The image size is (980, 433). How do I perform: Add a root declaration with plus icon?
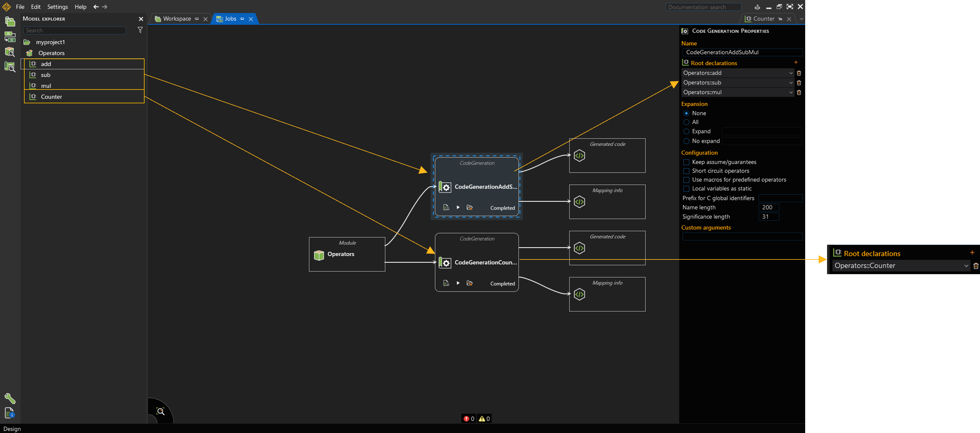coord(796,62)
